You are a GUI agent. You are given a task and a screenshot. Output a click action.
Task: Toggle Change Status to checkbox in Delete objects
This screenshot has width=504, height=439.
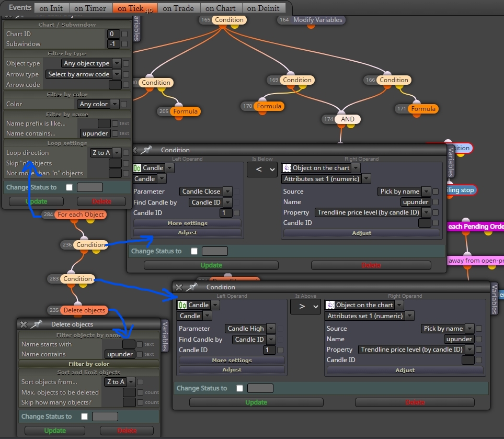(84, 417)
